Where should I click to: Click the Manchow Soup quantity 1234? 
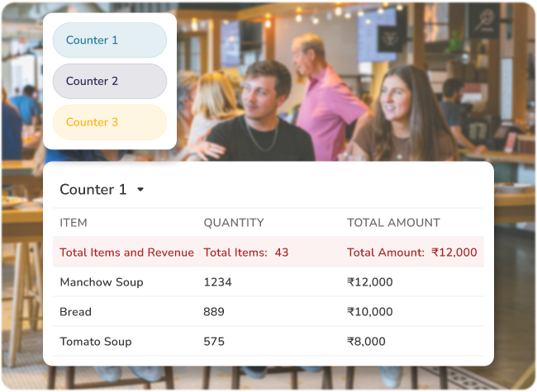coord(218,282)
